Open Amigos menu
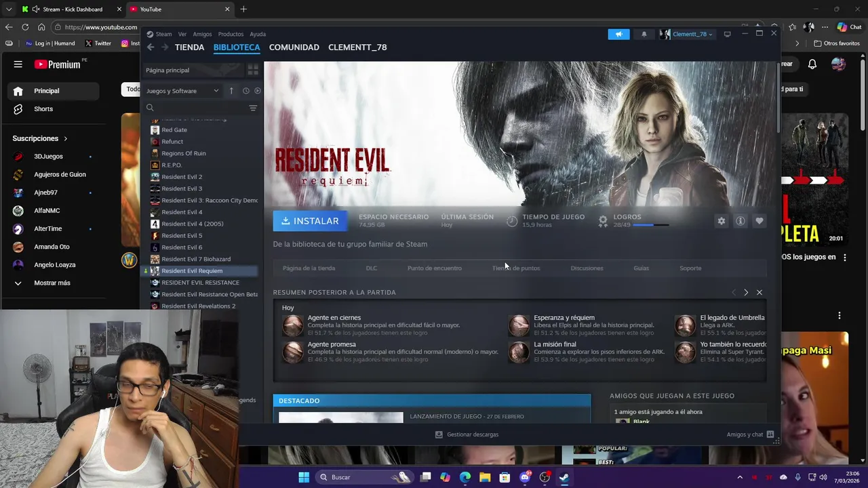 pos(202,34)
